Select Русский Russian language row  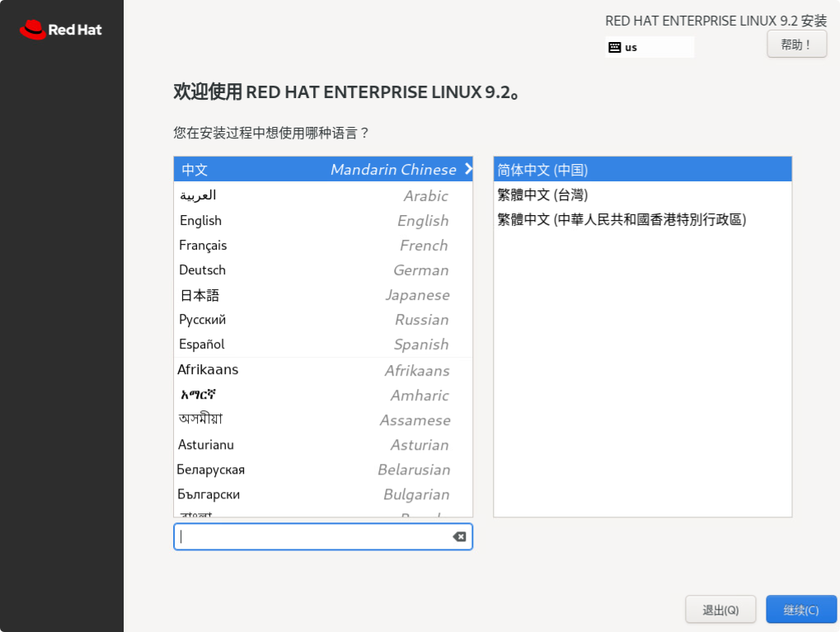click(x=323, y=319)
